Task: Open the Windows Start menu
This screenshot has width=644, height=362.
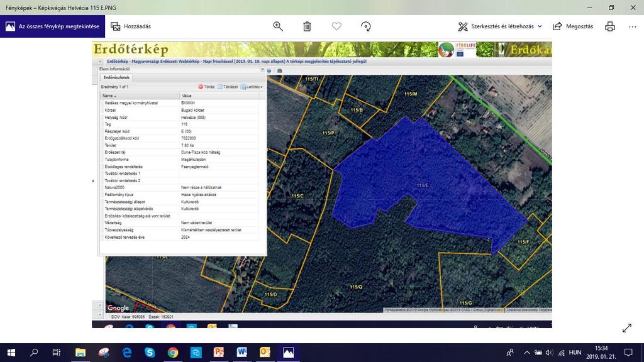Action: [x=11, y=353]
